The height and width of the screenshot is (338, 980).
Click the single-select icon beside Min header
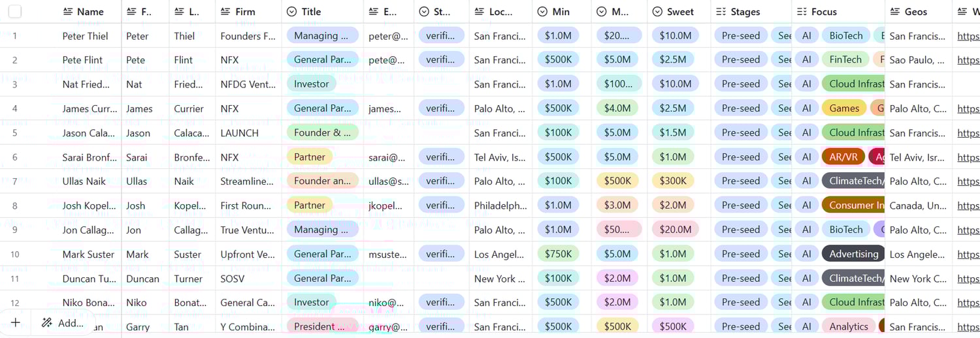click(x=542, y=12)
